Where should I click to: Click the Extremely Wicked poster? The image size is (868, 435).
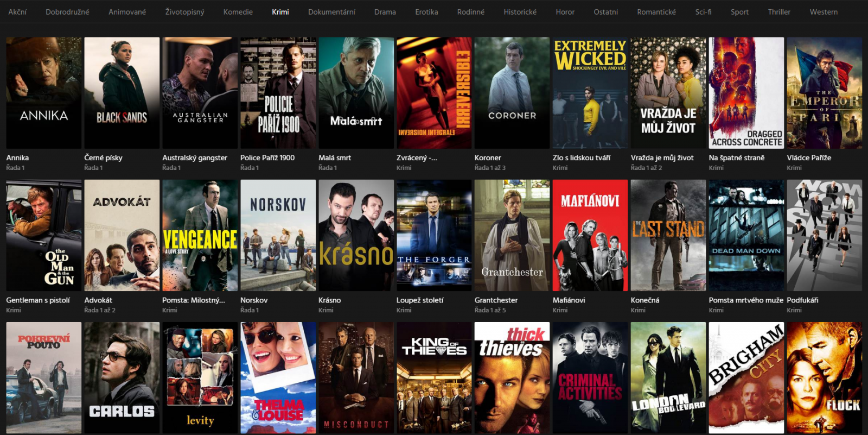[x=590, y=93]
